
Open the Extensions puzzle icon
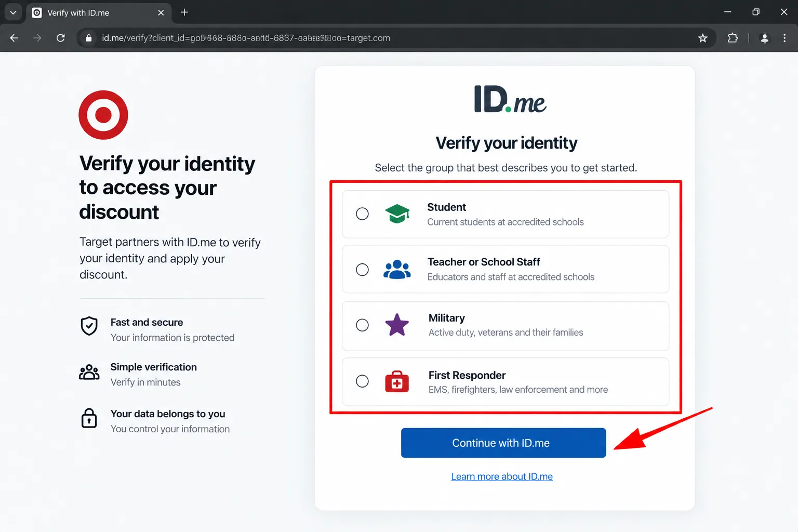point(733,38)
